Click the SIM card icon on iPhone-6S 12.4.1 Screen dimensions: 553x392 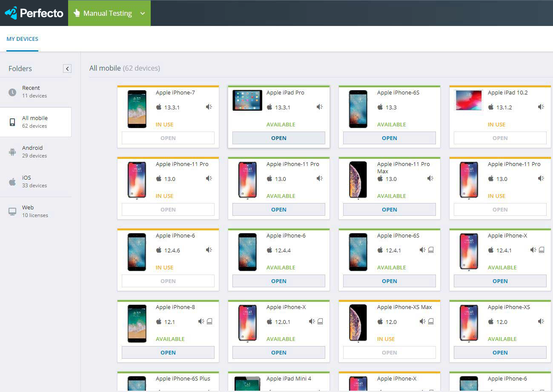[431, 250]
